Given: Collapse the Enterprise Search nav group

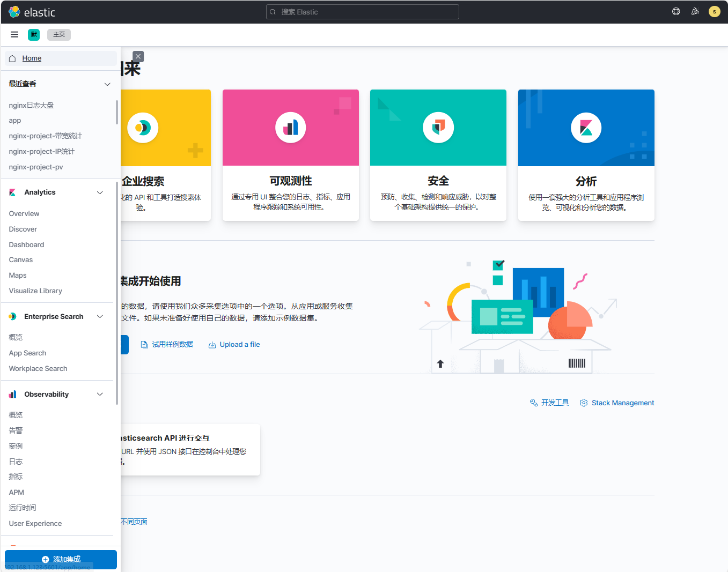Looking at the screenshot, I should tap(100, 317).
